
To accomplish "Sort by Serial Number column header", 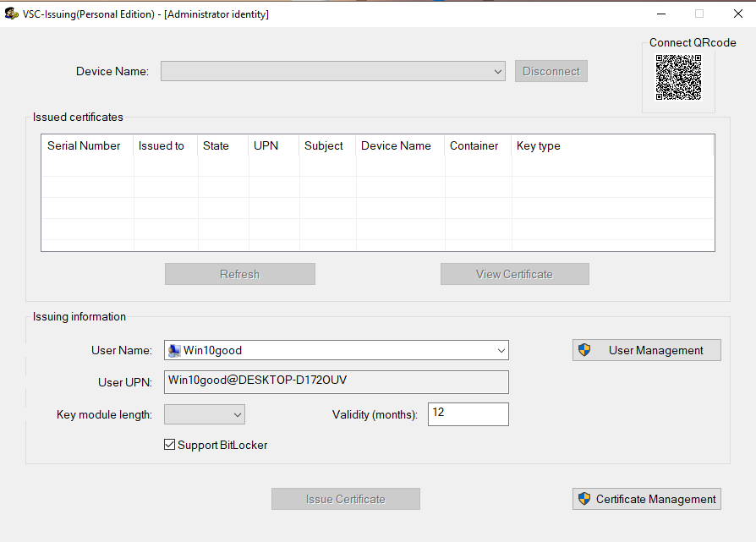I will pos(84,145).
